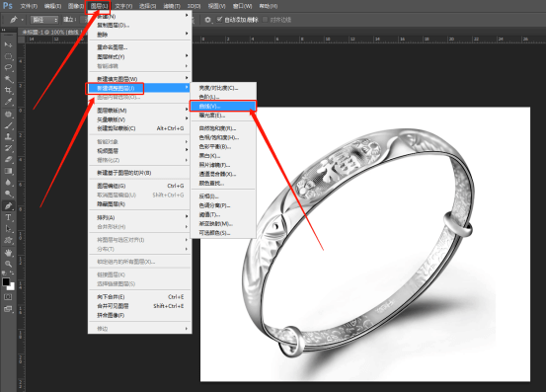Click 复制图层(D) menu entry

pyautogui.click(x=139, y=25)
